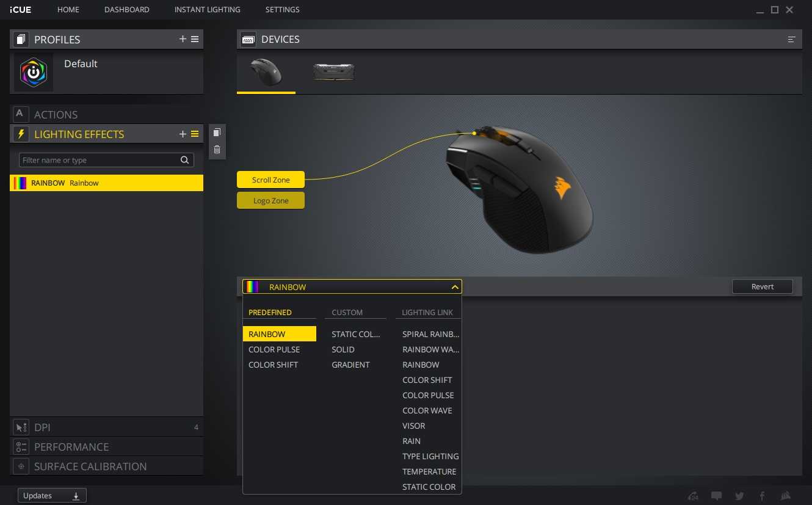
Task: Open the Dashboard menu tab
Action: (126, 10)
